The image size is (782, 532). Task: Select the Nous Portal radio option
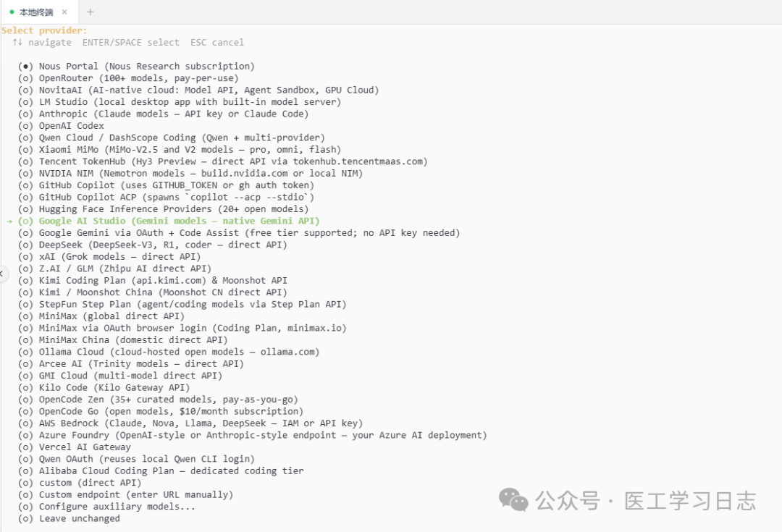(x=136, y=67)
